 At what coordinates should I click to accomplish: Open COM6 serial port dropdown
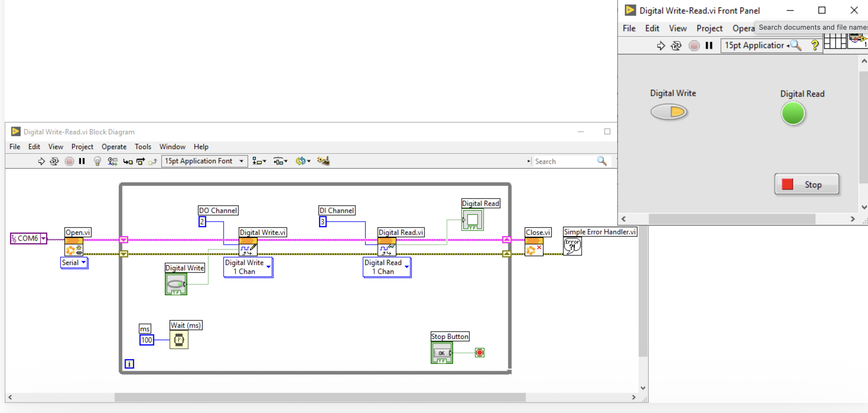click(44, 238)
